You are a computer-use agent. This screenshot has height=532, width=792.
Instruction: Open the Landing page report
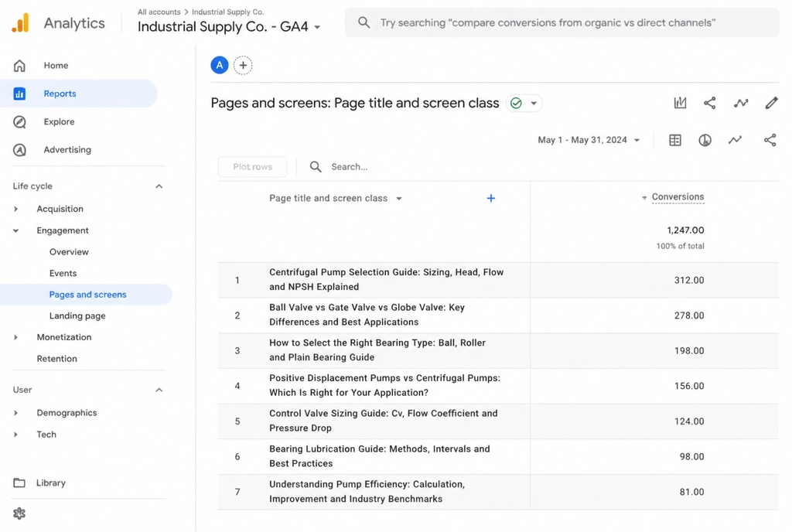pos(77,316)
